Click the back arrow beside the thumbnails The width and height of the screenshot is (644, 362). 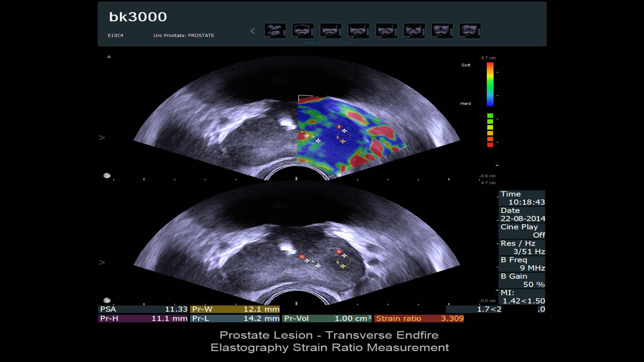pyautogui.click(x=253, y=31)
